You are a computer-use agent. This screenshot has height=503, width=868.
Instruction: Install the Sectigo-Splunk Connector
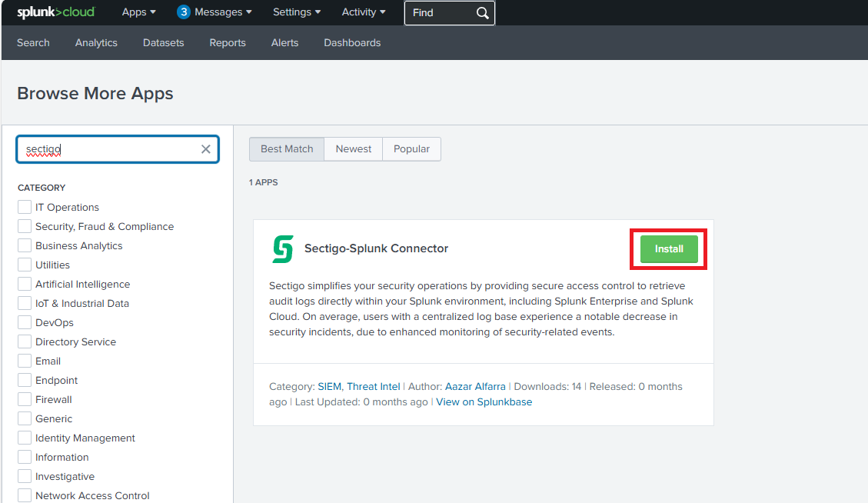click(x=669, y=249)
